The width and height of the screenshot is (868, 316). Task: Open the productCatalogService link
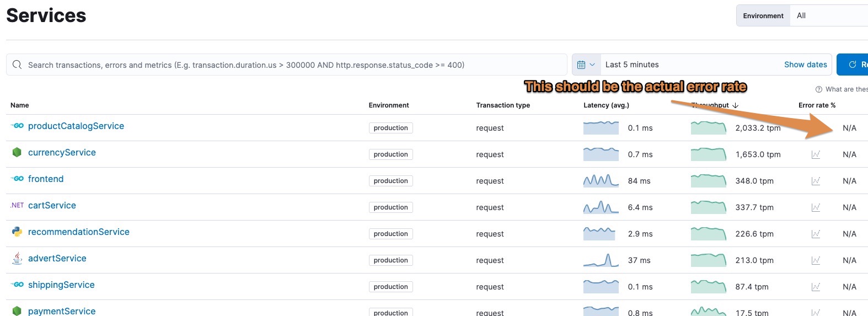click(76, 126)
